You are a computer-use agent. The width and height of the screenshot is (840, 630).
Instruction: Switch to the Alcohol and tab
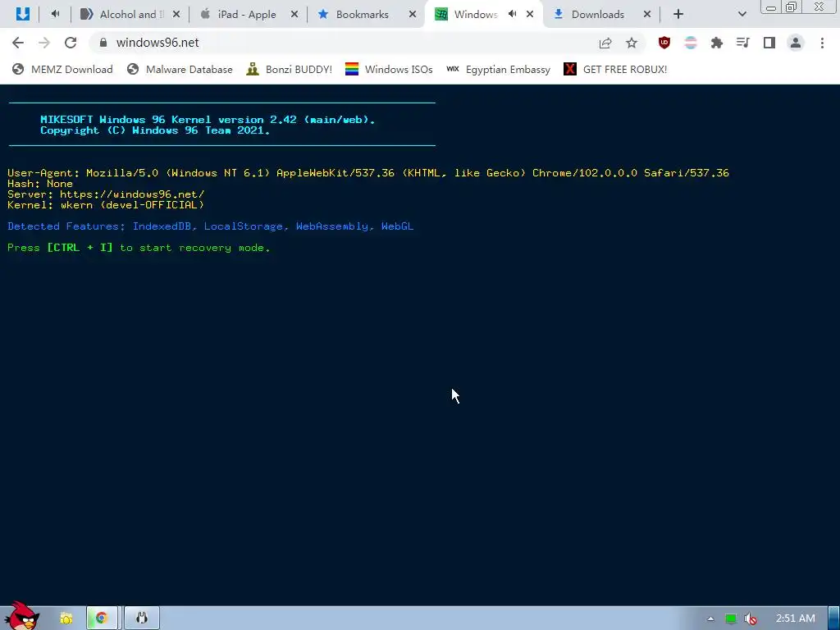click(123, 14)
